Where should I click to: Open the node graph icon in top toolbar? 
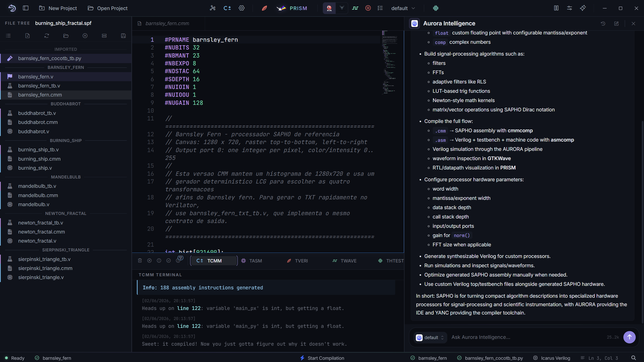tap(213, 8)
